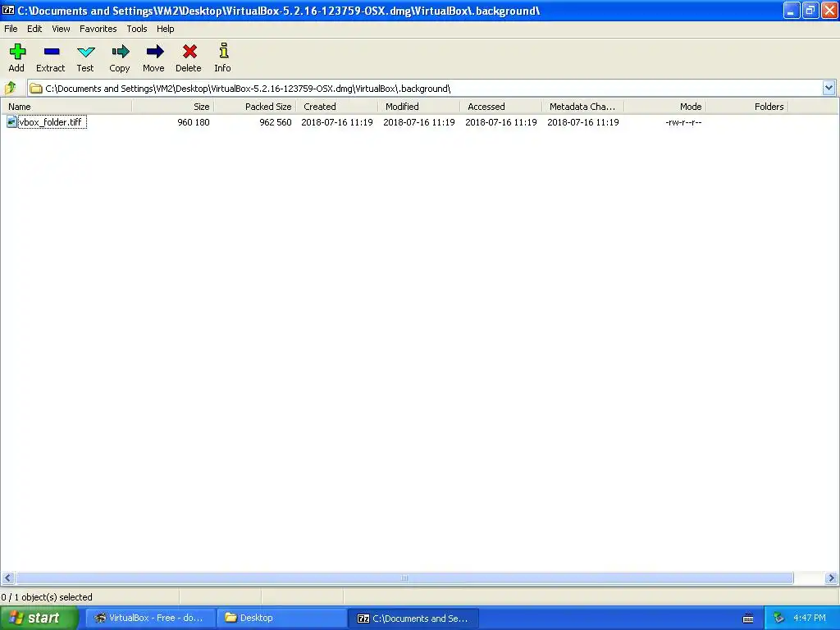Viewport: 840px width, 630px height.
Task: Click the keyboard icon in the taskbar
Action: pos(748,619)
